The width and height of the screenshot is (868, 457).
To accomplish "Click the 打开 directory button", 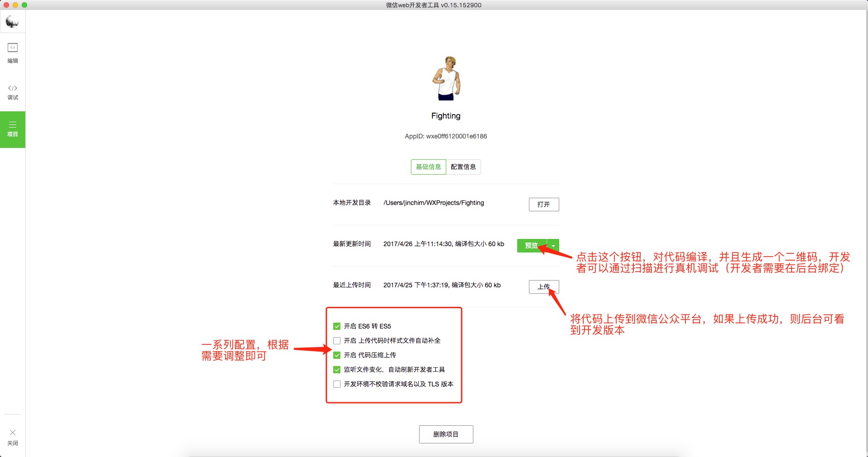I will click(544, 205).
